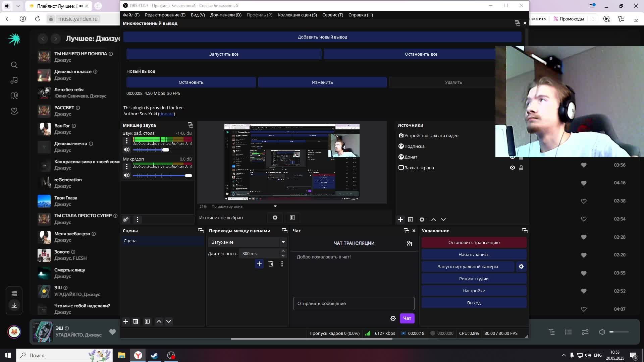Click the OBS preview thumbnail
The image size is (644, 362).
point(292,162)
